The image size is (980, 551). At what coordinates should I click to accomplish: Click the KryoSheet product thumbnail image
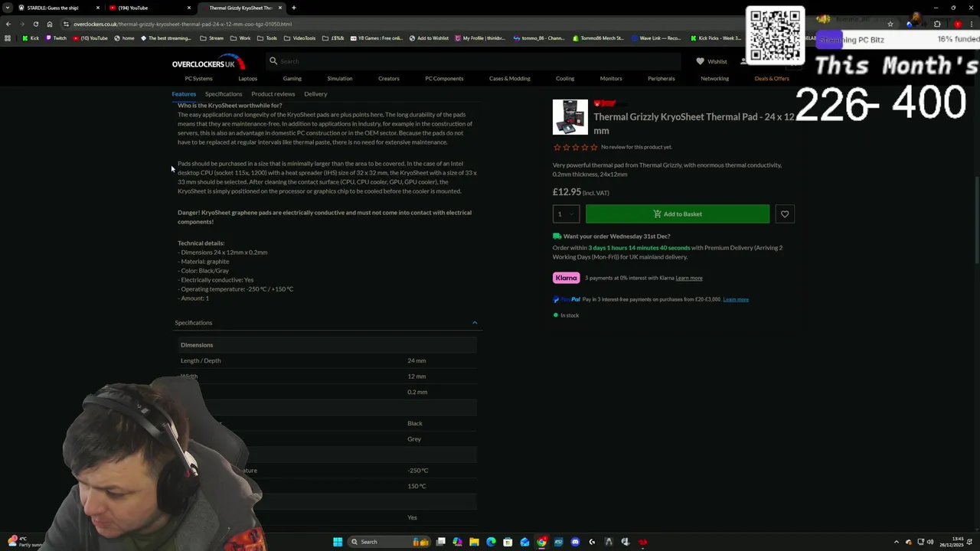click(x=570, y=117)
